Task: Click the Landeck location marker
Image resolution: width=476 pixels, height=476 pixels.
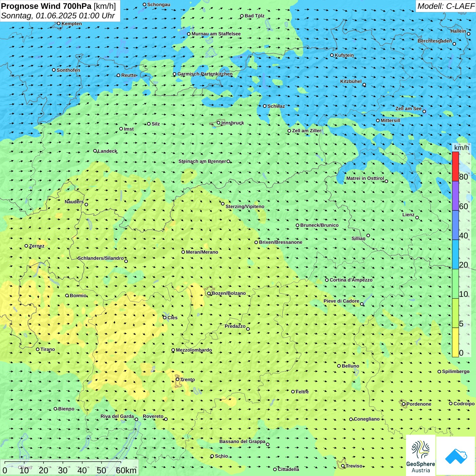Action: [x=95, y=151]
